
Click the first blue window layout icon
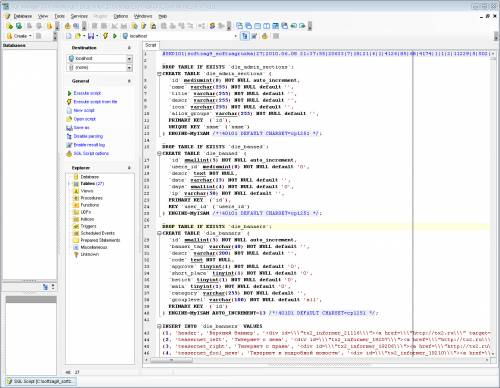pos(239,26)
